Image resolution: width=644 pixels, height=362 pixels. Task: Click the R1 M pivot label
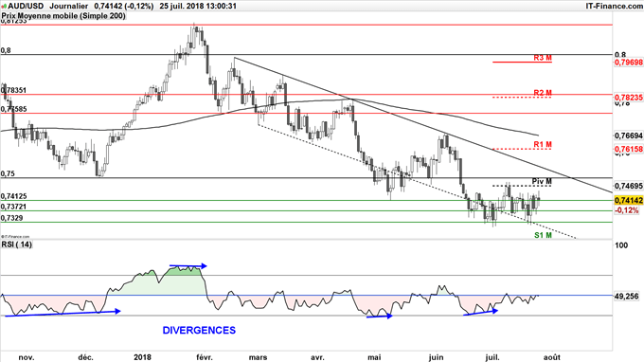click(543, 145)
